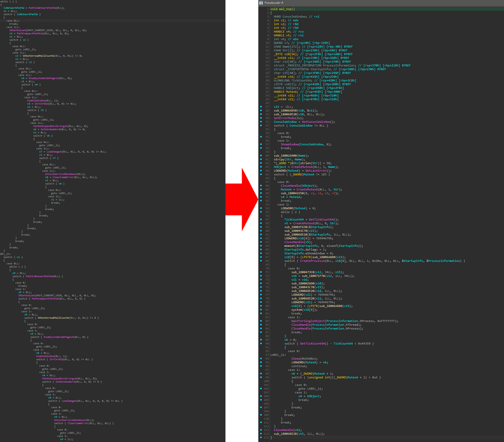Toggle breakpoint dot on line 40
The width and height of the screenshot is (504, 442).
point(261,155)
